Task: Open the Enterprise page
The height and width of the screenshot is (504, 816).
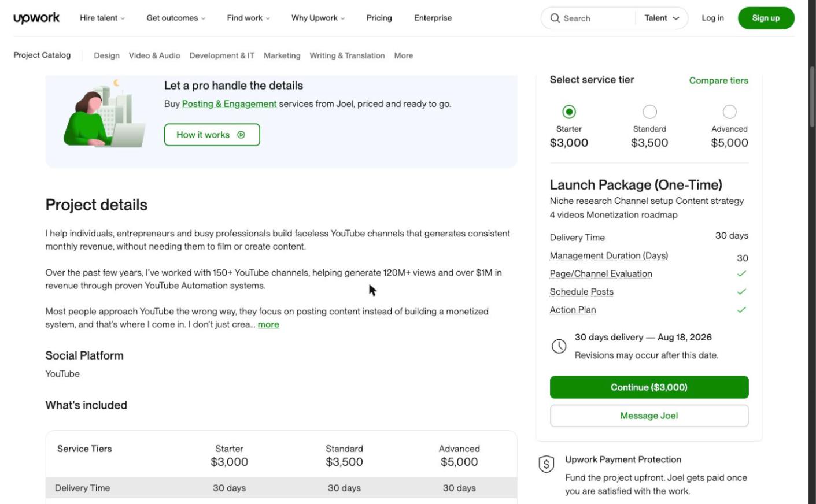Action: click(433, 18)
